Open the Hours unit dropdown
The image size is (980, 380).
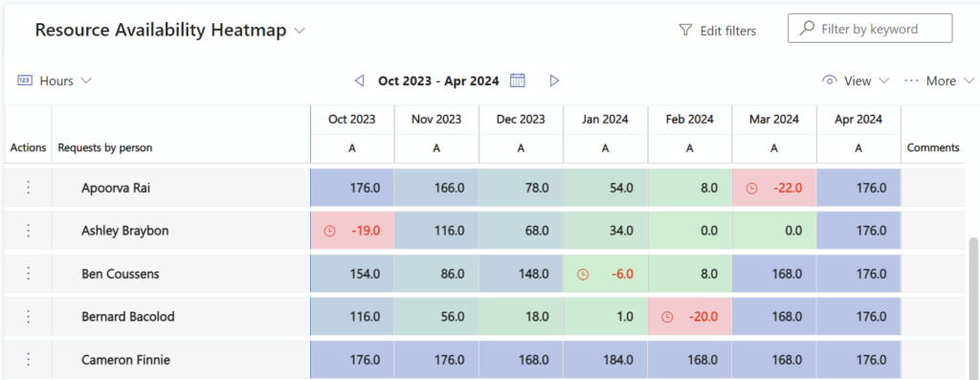click(55, 80)
